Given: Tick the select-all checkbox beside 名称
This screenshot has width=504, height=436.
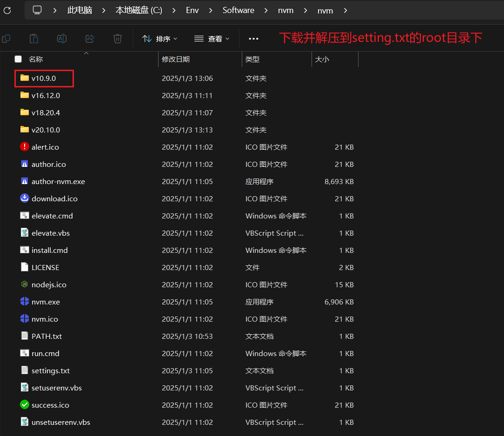Looking at the screenshot, I should 18,59.
